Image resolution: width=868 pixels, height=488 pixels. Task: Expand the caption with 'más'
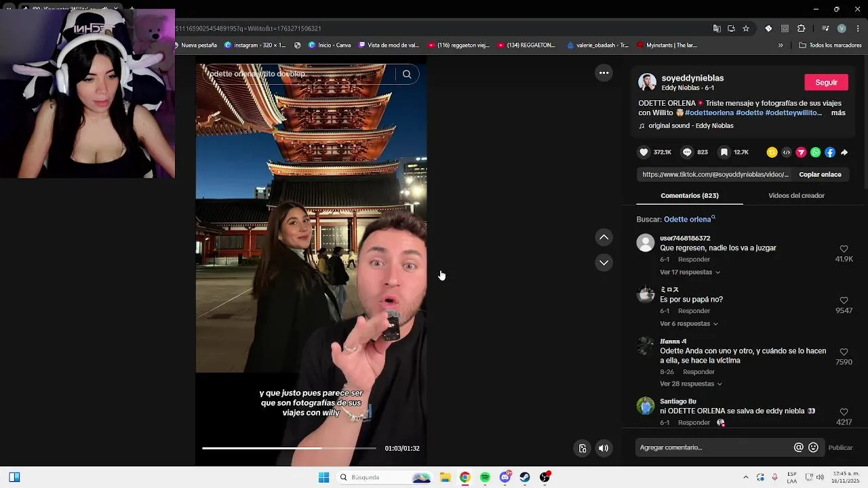pyautogui.click(x=838, y=113)
